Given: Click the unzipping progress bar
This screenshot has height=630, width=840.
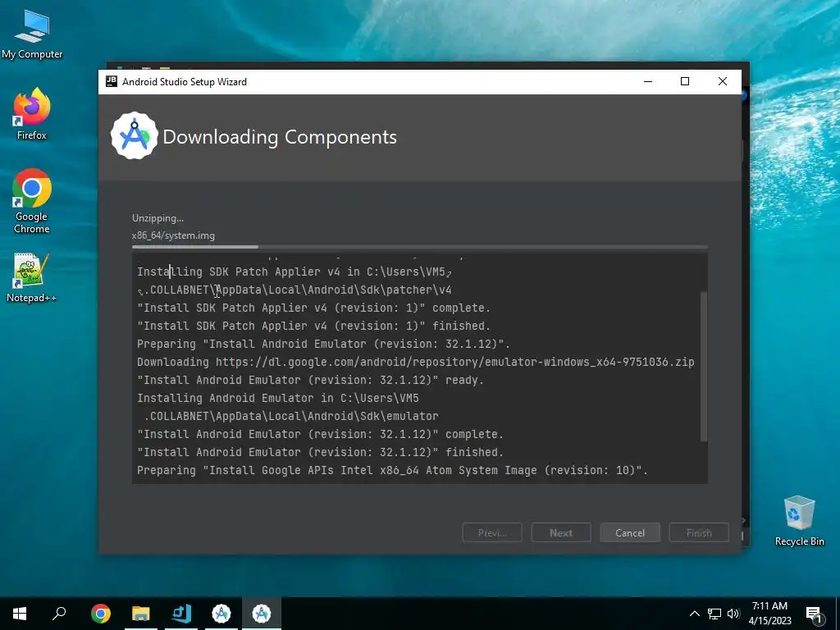Looking at the screenshot, I should click(420, 247).
